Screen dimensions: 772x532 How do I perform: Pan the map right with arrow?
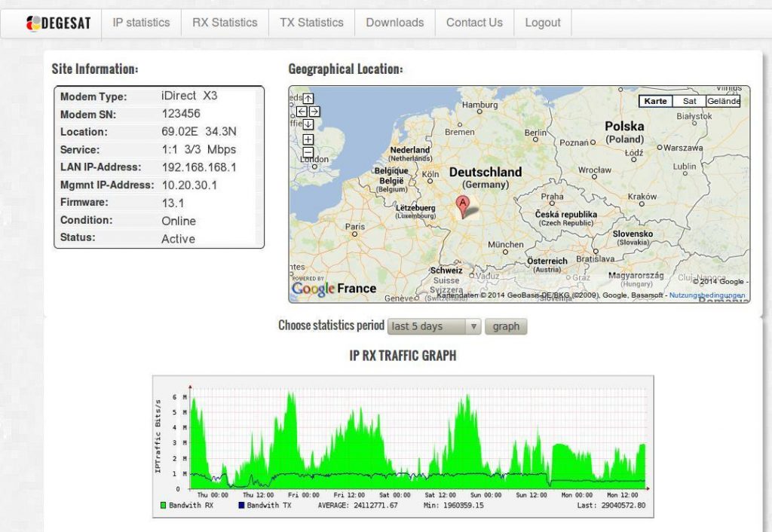[314, 112]
